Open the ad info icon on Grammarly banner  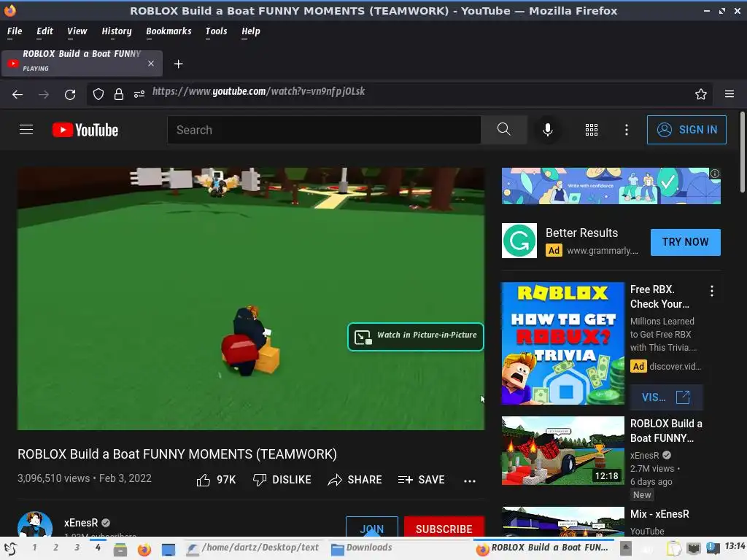pos(715,174)
